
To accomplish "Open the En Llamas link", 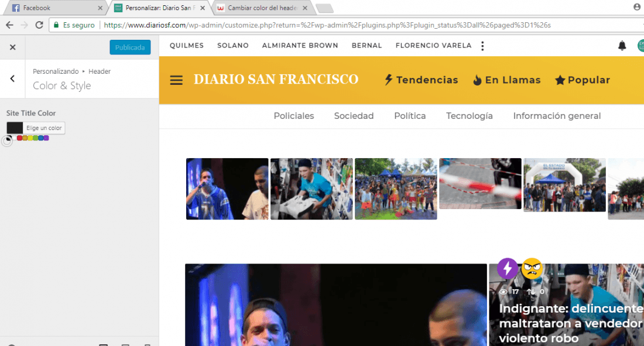I will click(507, 80).
